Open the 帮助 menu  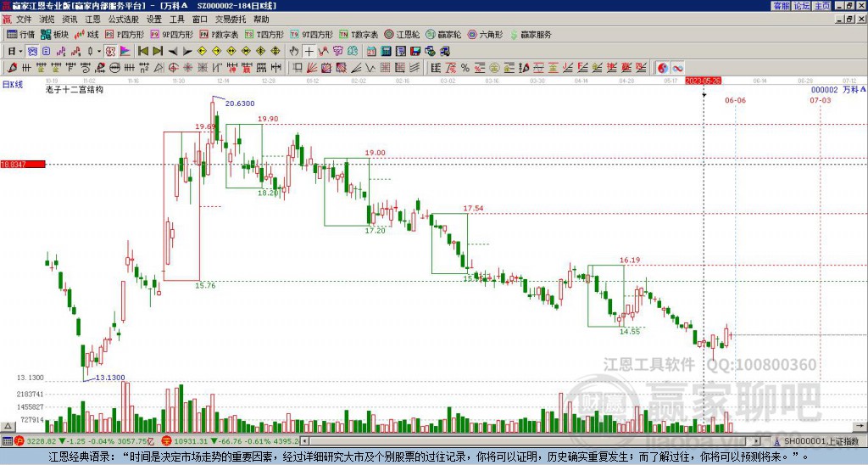261,20
